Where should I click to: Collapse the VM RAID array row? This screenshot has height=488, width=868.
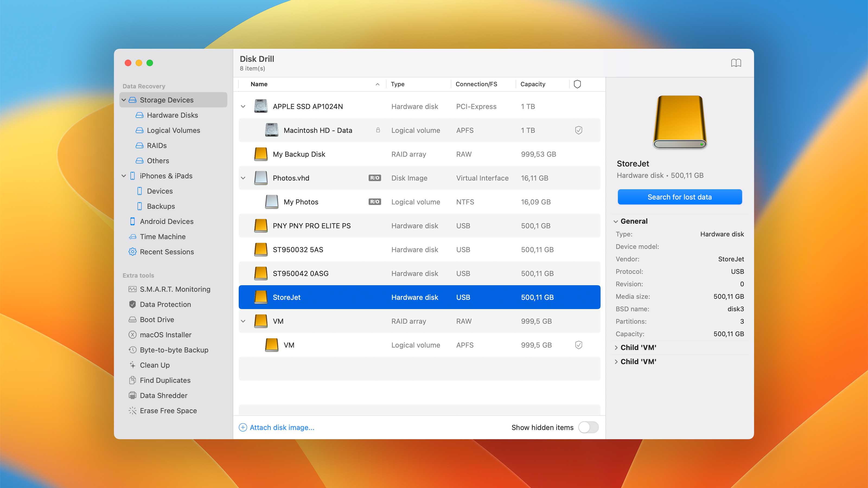[x=243, y=321]
